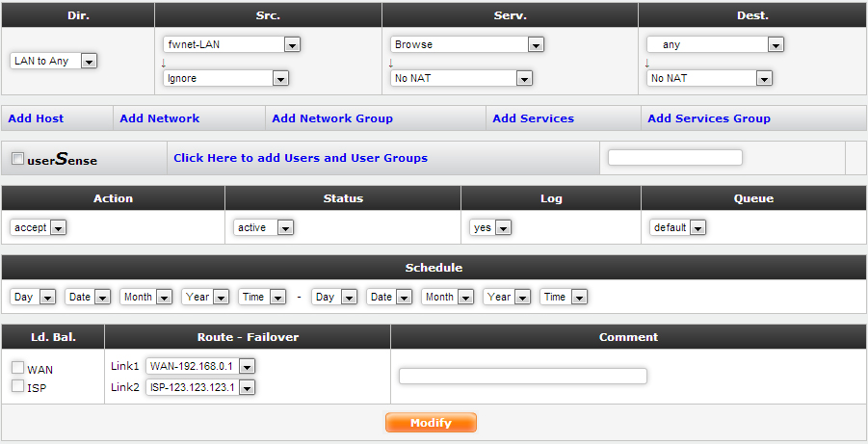Viewport: 868px width, 444px height.
Task: Select Link1 WAN-192.168.0.1 route dropdown
Action: click(200, 366)
